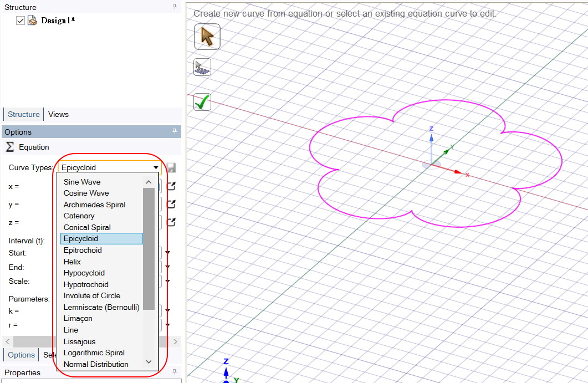
Task: Click the green checkmark Complete button
Action: (202, 102)
